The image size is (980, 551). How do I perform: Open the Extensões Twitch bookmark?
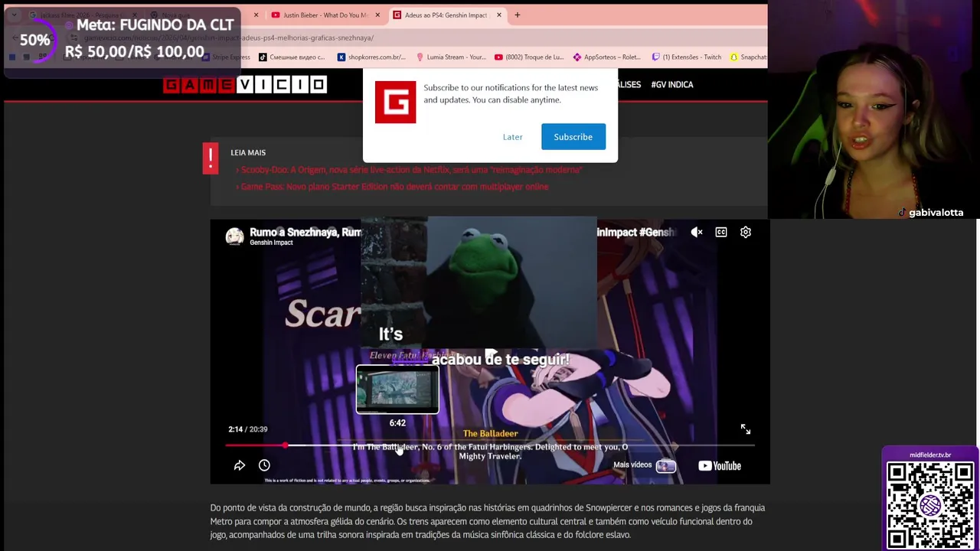(x=686, y=57)
